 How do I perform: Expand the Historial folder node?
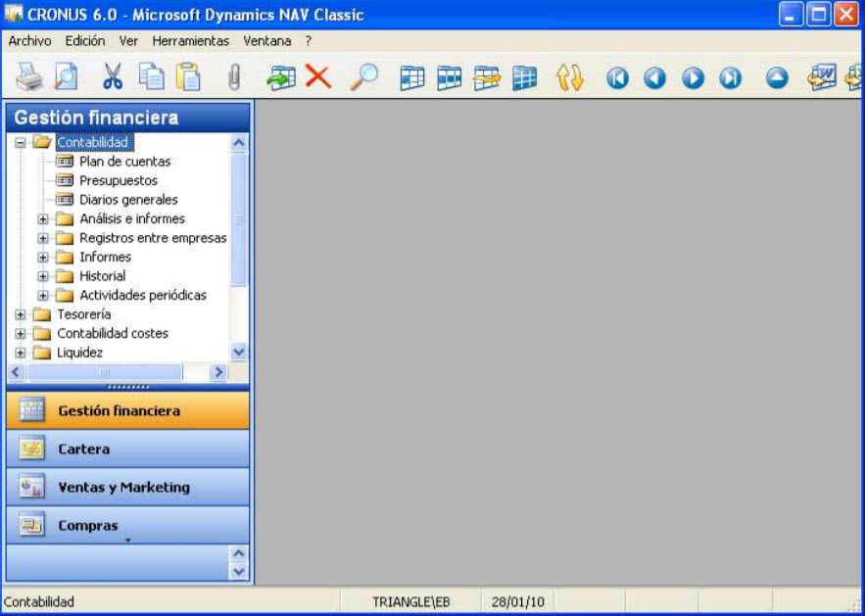(43, 276)
